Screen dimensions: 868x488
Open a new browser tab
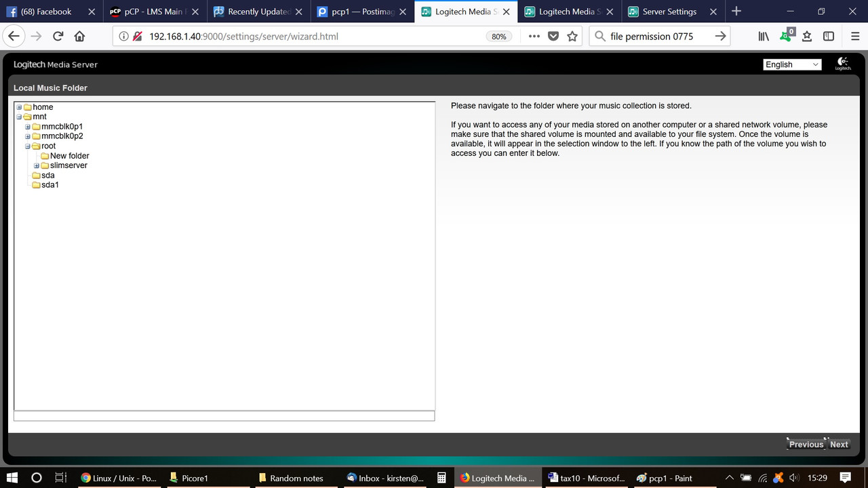[736, 12]
